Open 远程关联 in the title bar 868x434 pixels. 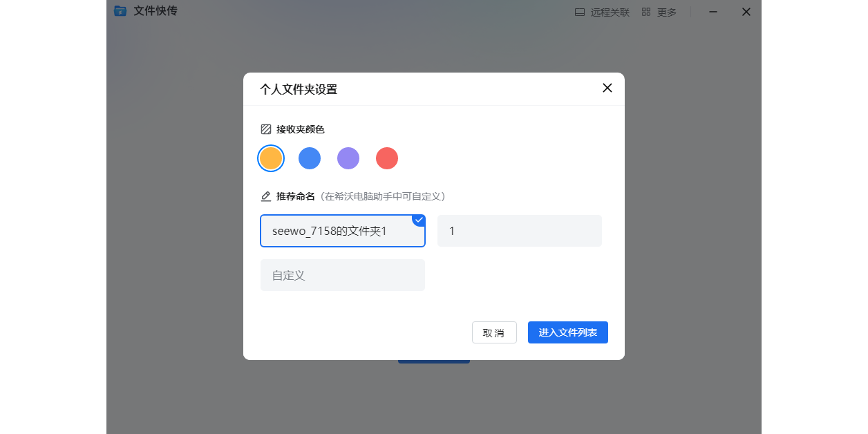pos(602,12)
